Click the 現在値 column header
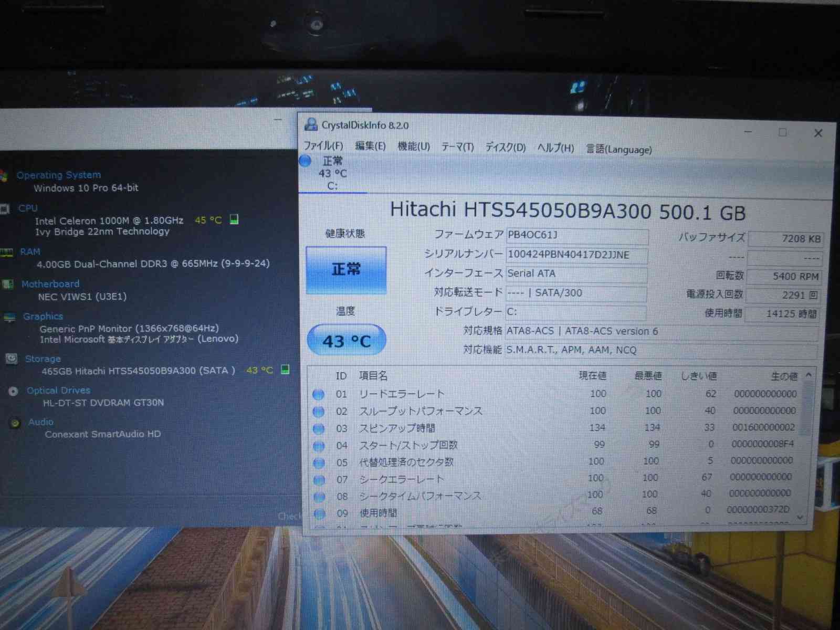The image size is (840, 630). point(593,375)
